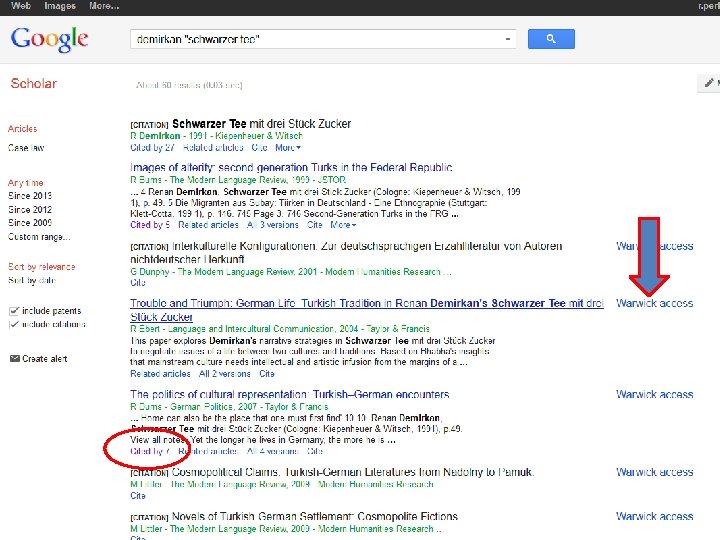
Task: Click Cite under Images of alterity result
Action: tap(314, 225)
